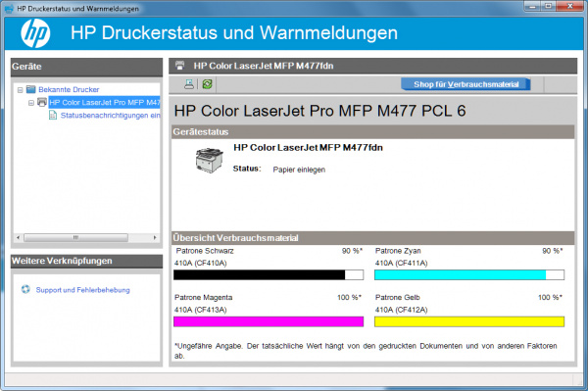588x391 pixels.
Task: Open Support und Fehlerbehebung link
Action: point(83,290)
